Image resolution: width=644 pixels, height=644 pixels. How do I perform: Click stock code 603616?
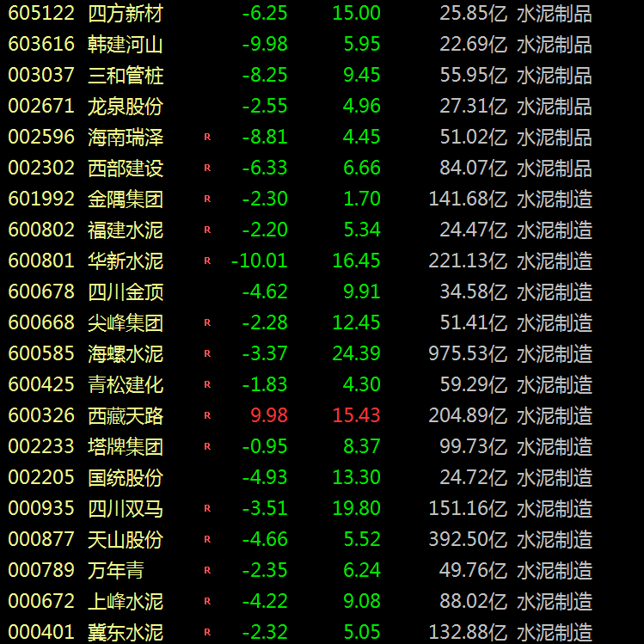coord(41,45)
